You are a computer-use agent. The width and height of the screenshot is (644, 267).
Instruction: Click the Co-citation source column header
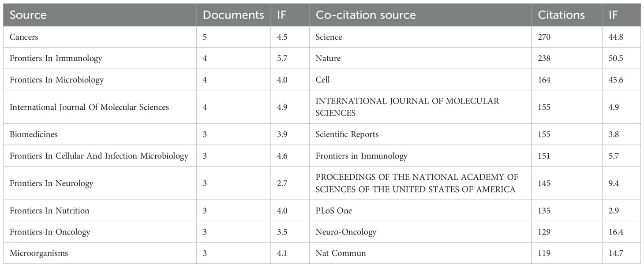tap(365, 15)
